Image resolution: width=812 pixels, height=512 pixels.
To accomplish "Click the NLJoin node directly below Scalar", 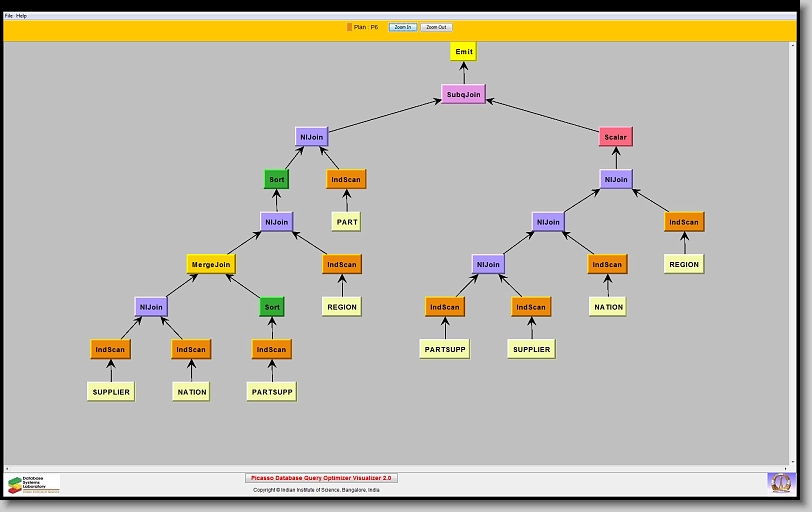I will click(x=616, y=180).
